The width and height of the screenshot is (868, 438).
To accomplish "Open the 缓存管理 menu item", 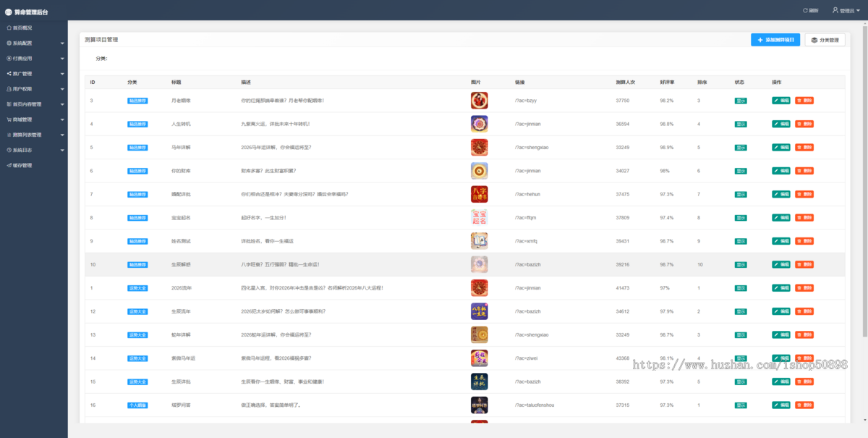I will click(34, 165).
